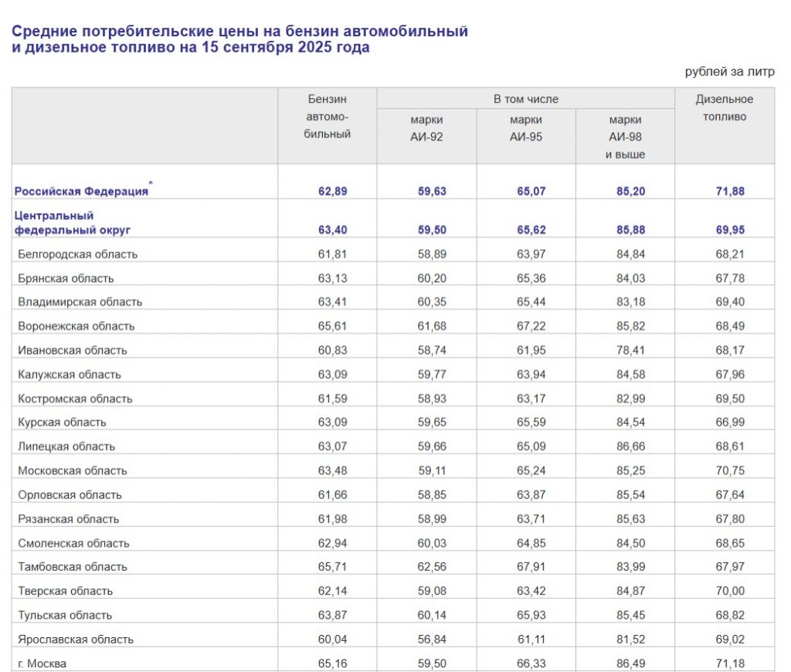Screen dimensions: 791x672
Task: Click Tver's diesel price '70,00'
Action: tap(730, 591)
